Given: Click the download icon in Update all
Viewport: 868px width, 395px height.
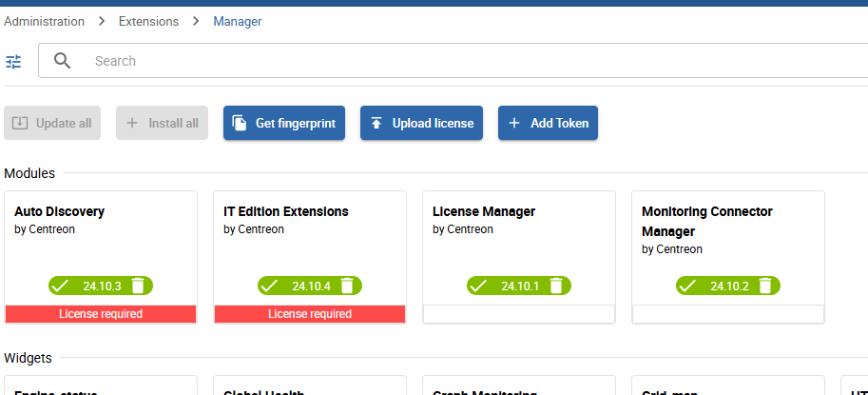Looking at the screenshot, I should [x=20, y=123].
